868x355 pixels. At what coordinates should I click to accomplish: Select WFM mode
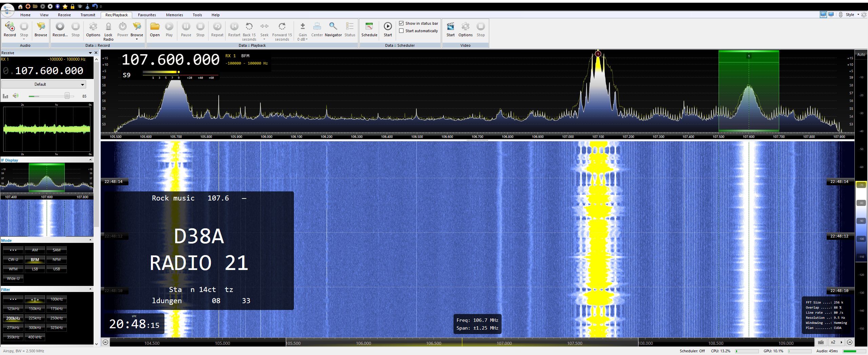point(13,269)
